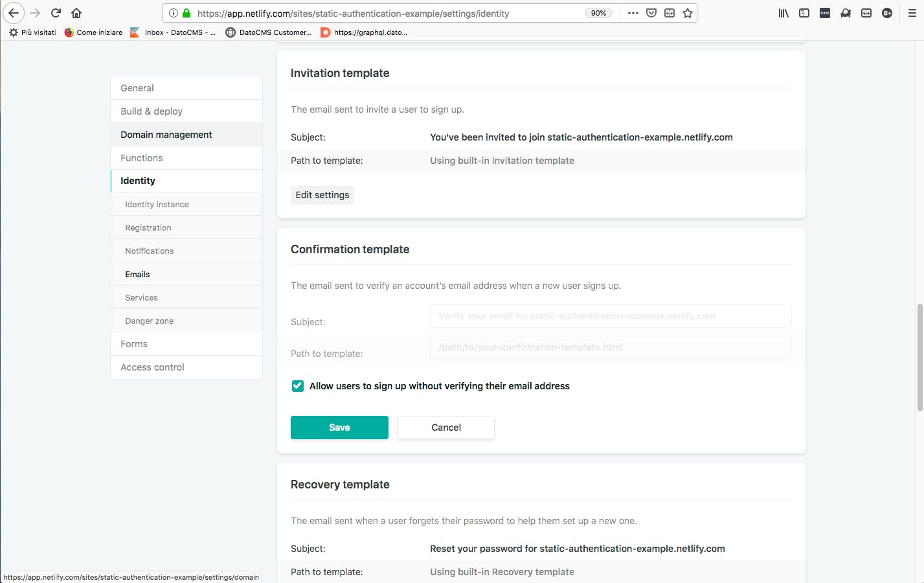Open Access control settings
Image resolution: width=924 pixels, height=583 pixels.
pyautogui.click(x=186, y=367)
